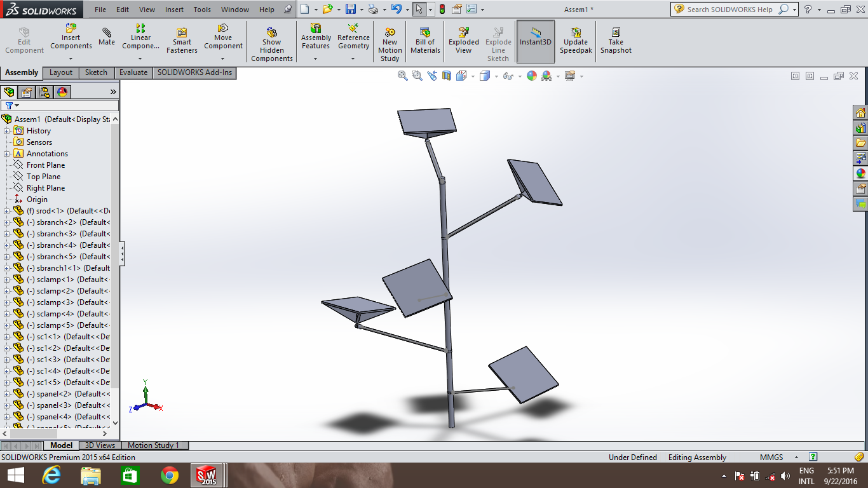Expand the sclamp<1> component node
868x488 pixels.
pos(7,280)
